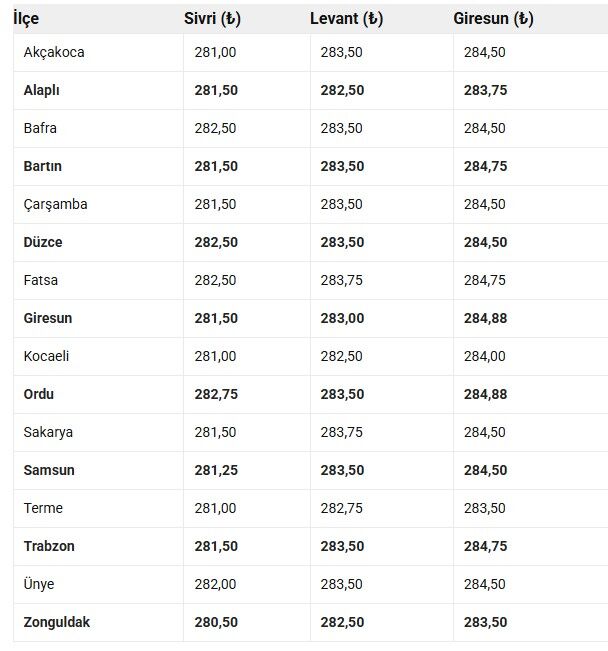The width and height of the screenshot is (608, 651).
Task: Click Bafra in the district column
Action: click(40, 128)
